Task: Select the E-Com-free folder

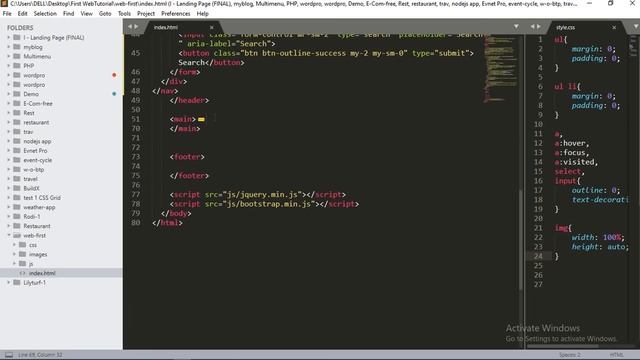Action: click(38, 103)
